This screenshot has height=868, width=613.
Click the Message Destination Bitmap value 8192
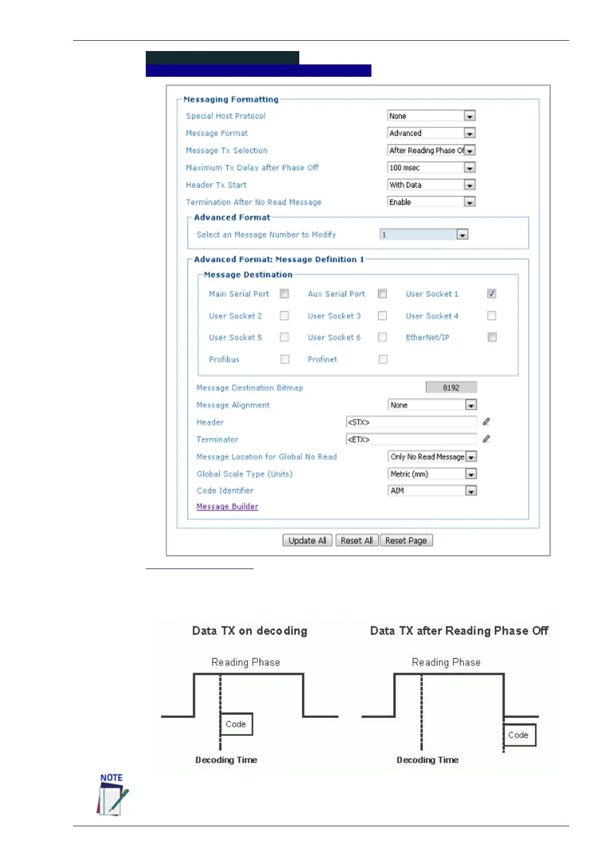(x=451, y=388)
